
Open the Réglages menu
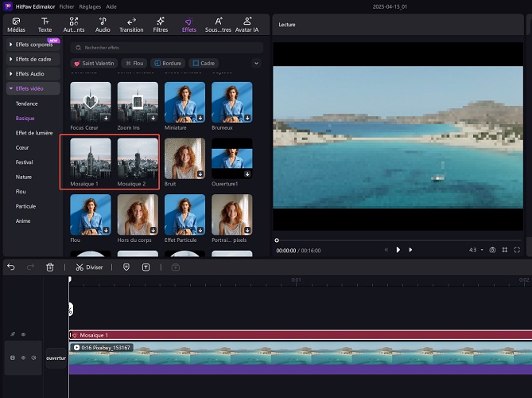(90, 6)
